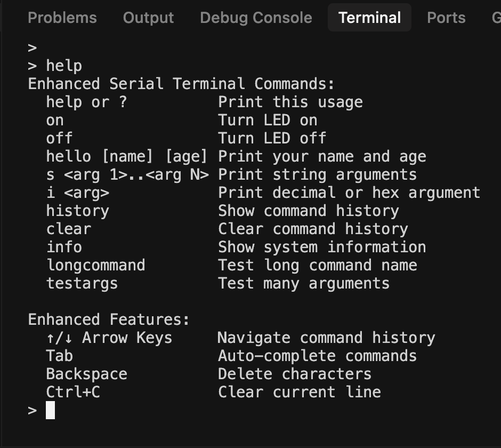Viewport: 501px width, 448px height.
Task: Click 'Clear command history' description
Action: [x=313, y=229]
